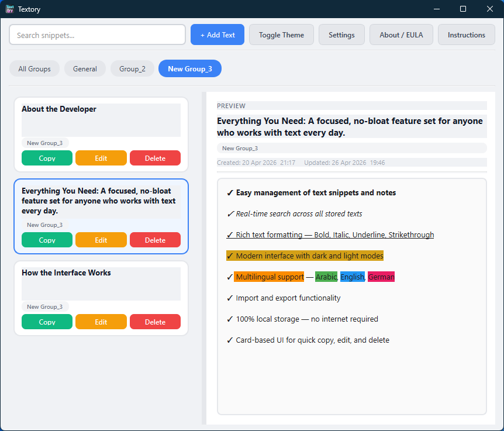Open the Instructions page
This screenshot has height=431, width=504.
(x=467, y=35)
